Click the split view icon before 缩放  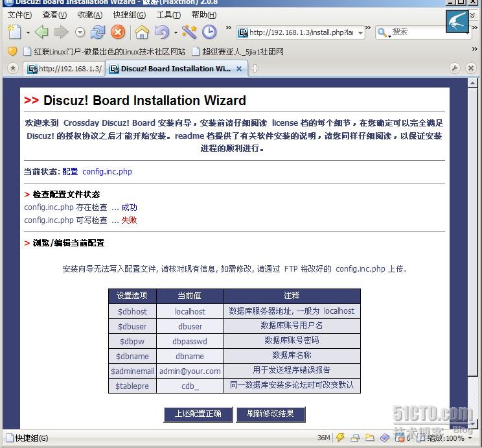coord(421,438)
